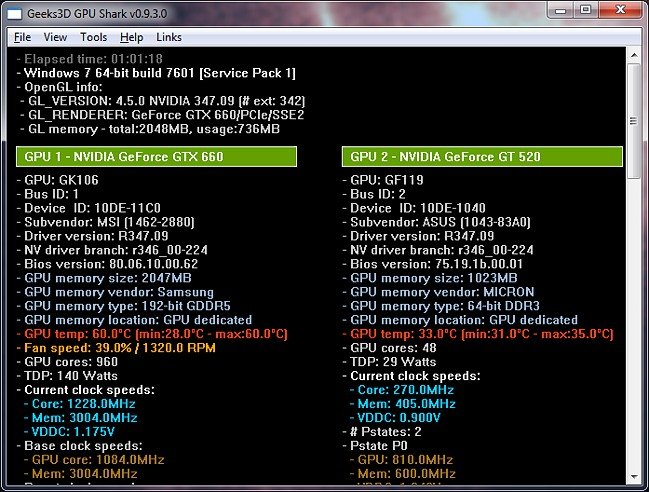Click GPU cores: 960 line
The height and width of the screenshot is (492, 649).
click(x=67, y=362)
